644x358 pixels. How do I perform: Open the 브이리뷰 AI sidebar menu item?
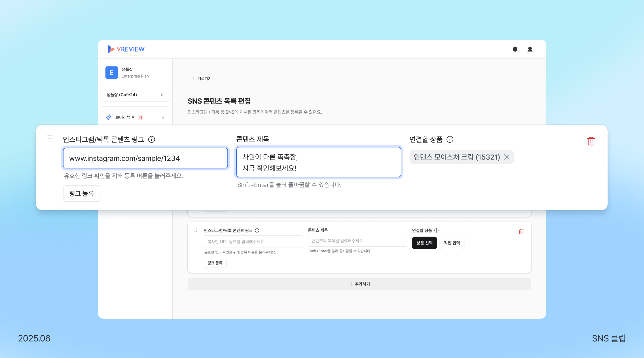[125, 117]
